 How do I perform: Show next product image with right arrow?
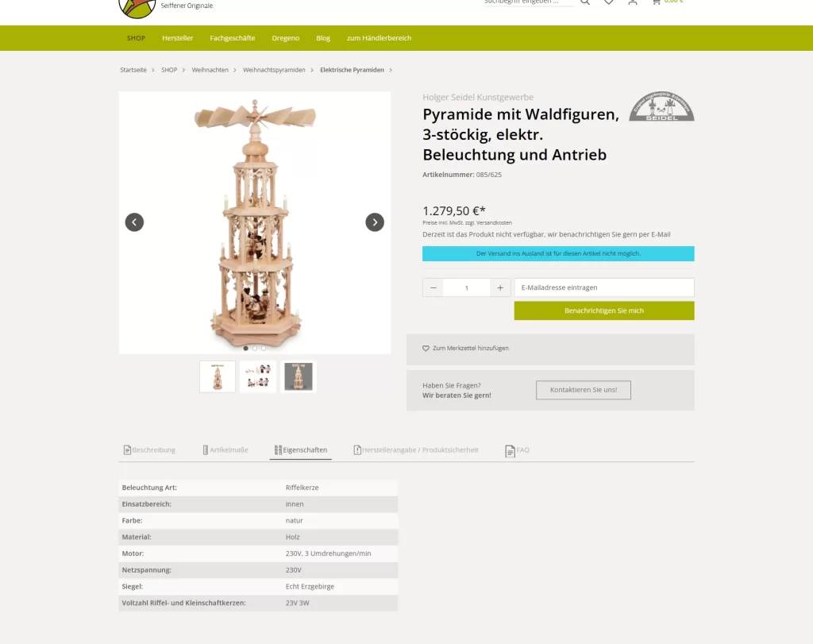(375, 222)
